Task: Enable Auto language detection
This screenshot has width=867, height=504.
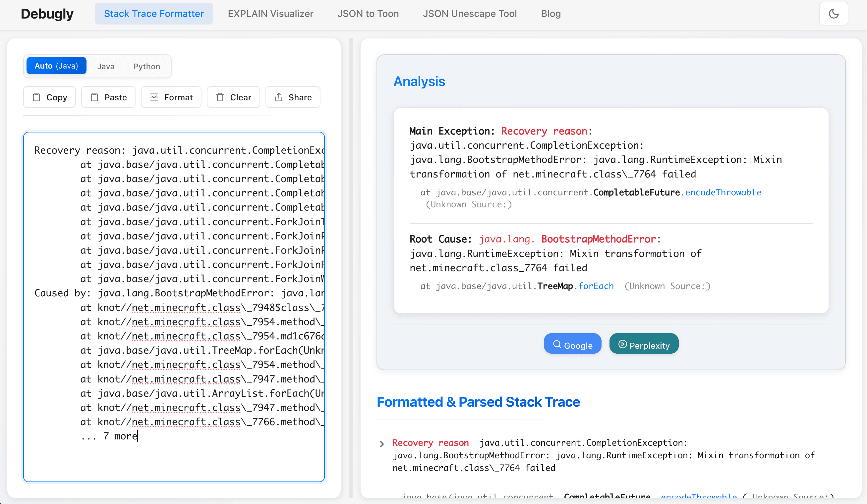Action: click(56, 65)
